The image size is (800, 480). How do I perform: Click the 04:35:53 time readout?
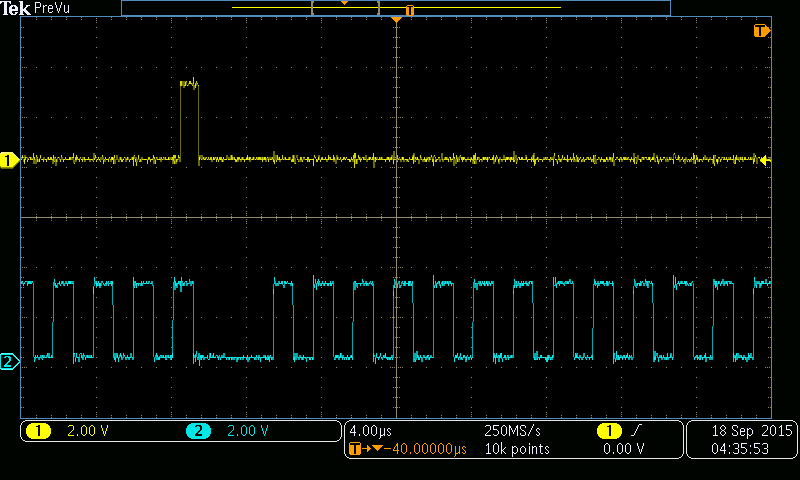(740, 449)
